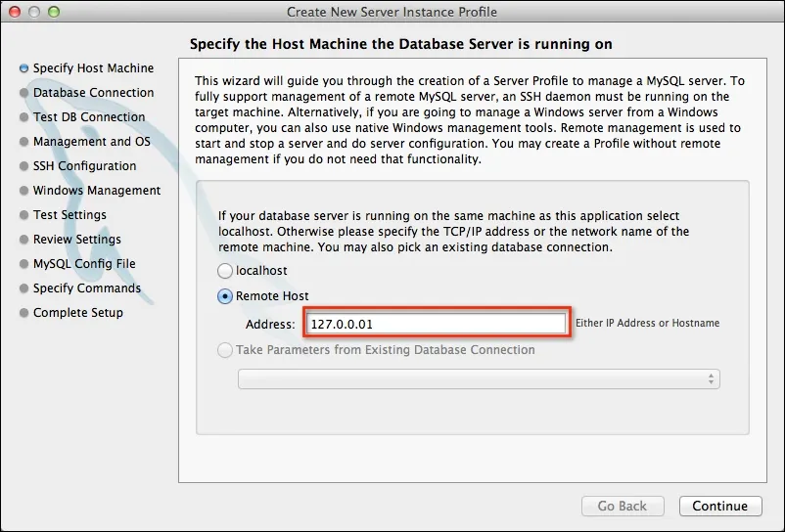Click the Test DB Connection step bullet
The width and height of the screenshot is (785, 532).
[x=23, y=117]
